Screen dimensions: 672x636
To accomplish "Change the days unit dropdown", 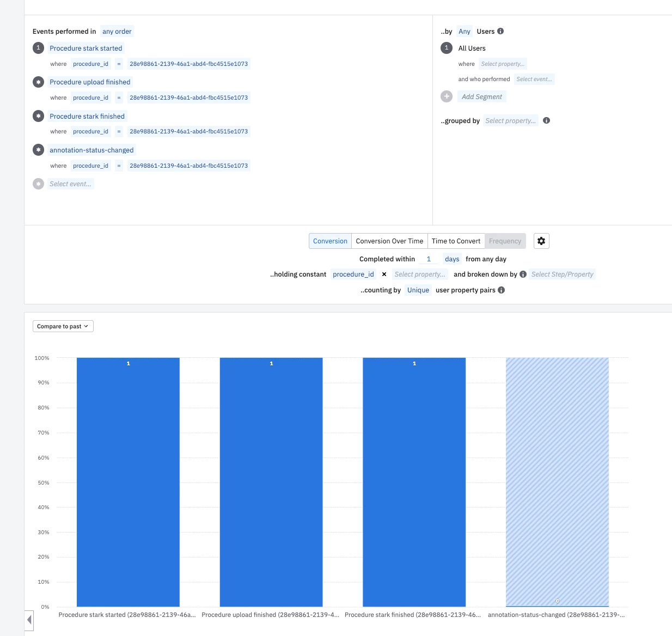I will 452,259.
